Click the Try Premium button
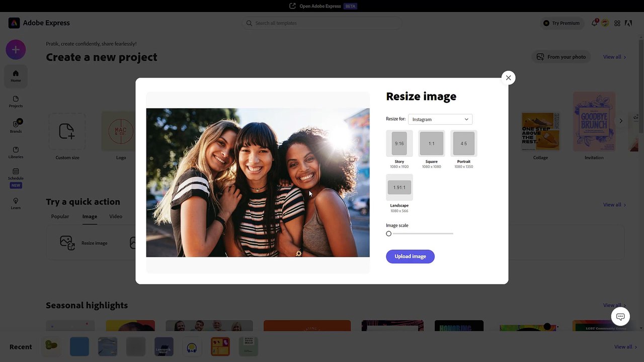Image resolution: width=644 pixels, height=362 pixels. [x=561, y=23]
